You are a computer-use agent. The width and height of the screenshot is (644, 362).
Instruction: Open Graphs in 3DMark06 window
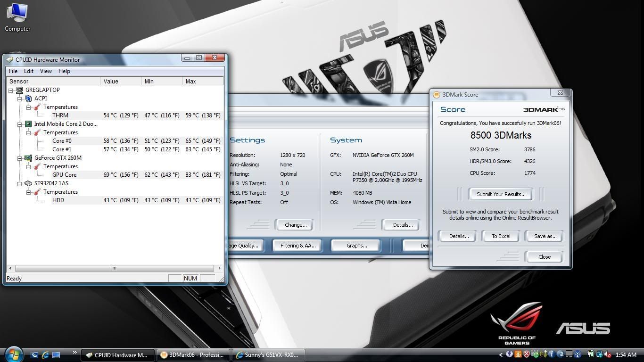tap(356, 246)
